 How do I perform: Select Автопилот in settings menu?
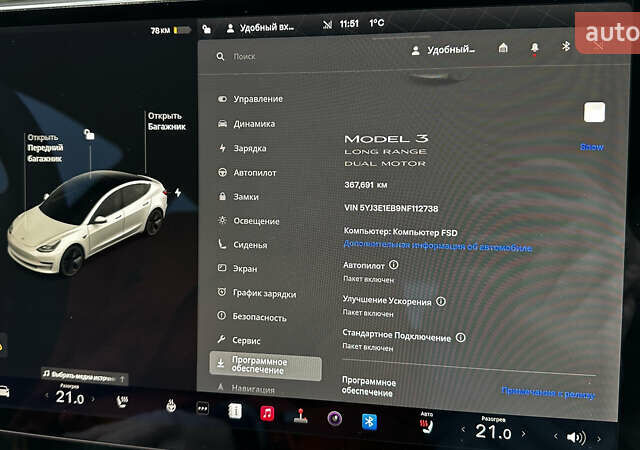tap(255, 172)
